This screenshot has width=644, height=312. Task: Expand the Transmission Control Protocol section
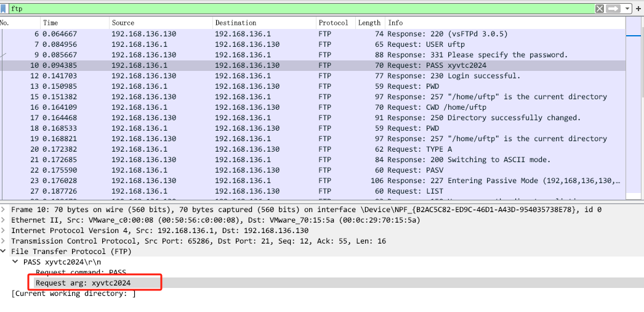[x=4, y=241]
